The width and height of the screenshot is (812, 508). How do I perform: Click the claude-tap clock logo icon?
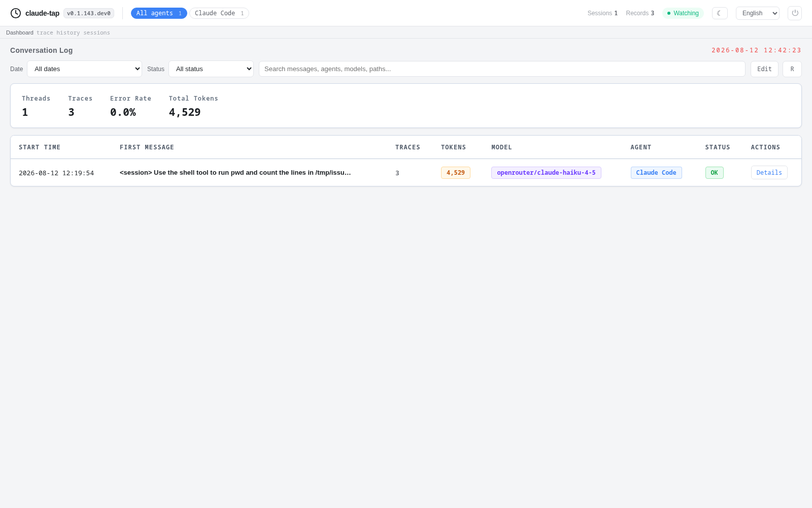point(16,13)
